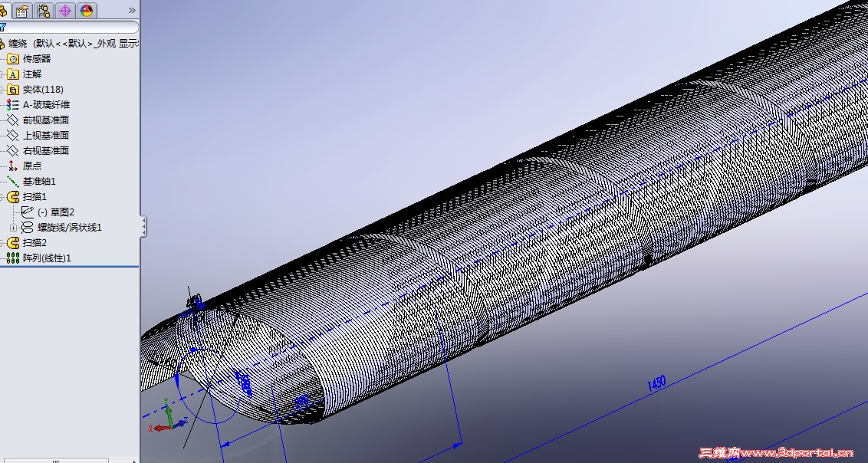This screenshot has height=463, width=868.
Task: Select the 传感器 sensors folder icon
Action: coord(13,58)
